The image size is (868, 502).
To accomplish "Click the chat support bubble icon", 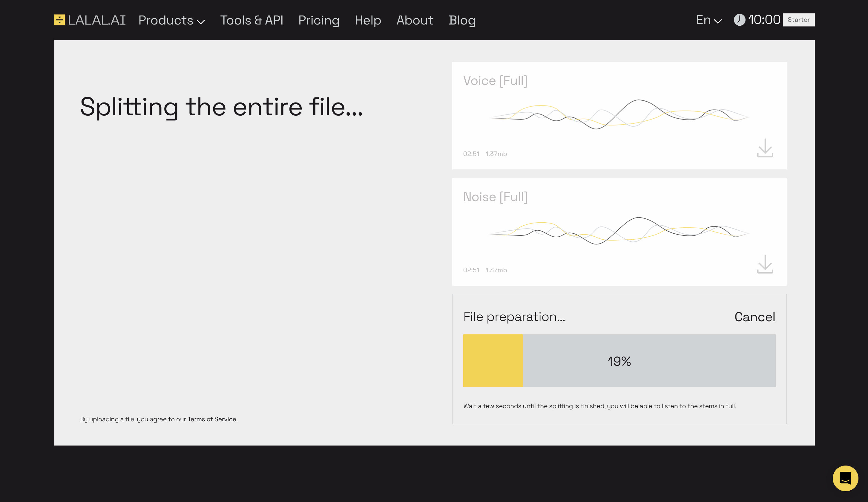I will pyautogui.click(x=845, y=478).
